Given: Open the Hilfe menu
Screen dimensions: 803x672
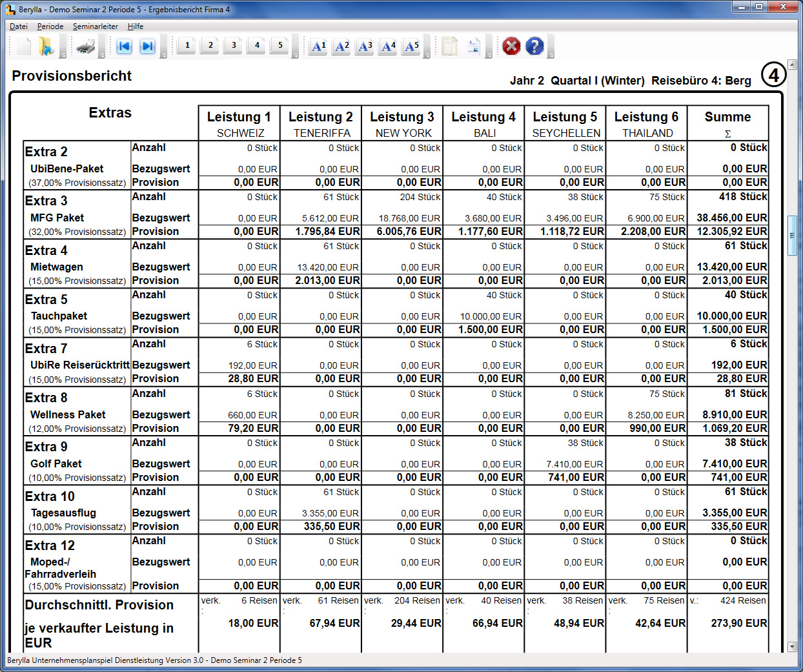Looking at the screenshot, I should [136, 26].
